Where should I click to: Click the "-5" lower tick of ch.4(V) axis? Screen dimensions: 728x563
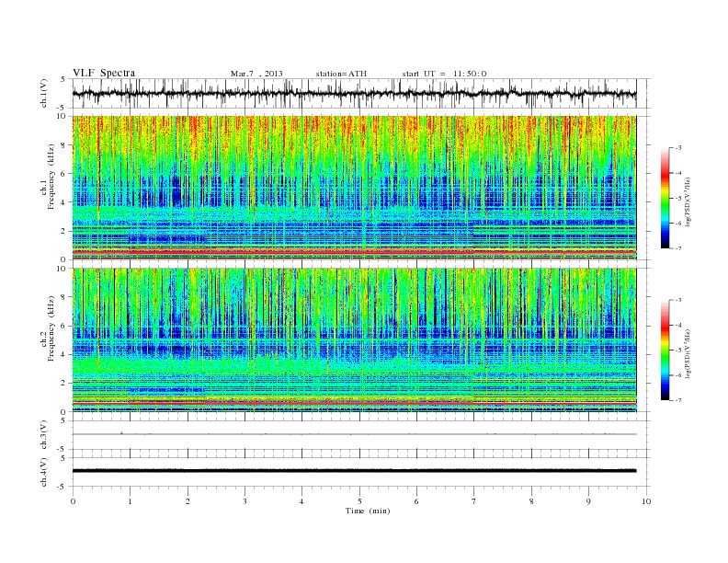pos(63,487)
